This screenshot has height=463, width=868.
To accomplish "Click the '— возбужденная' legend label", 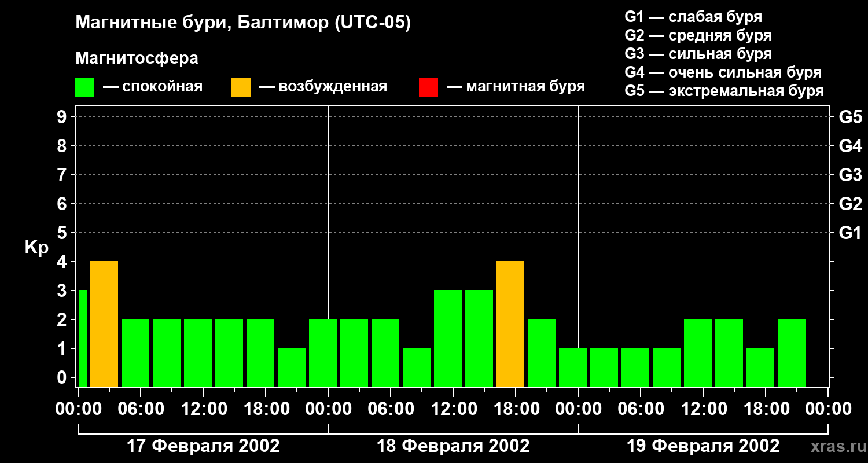I will tap(323, 87).
